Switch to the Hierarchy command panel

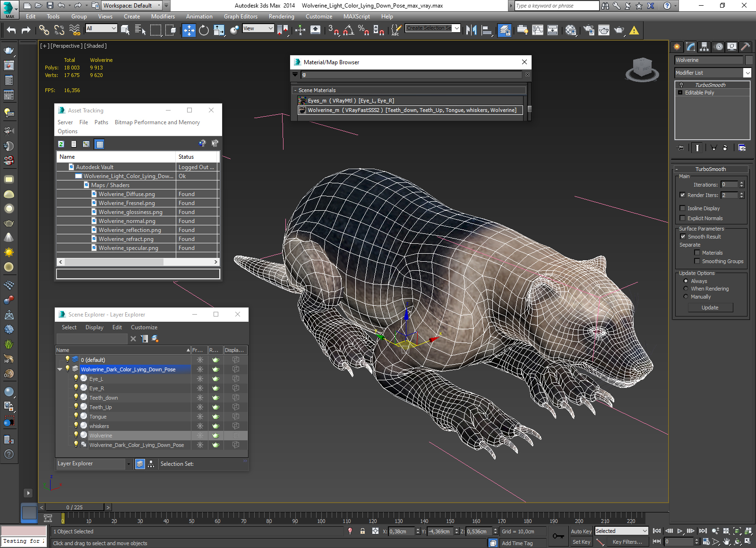click(x=704, y=46)
